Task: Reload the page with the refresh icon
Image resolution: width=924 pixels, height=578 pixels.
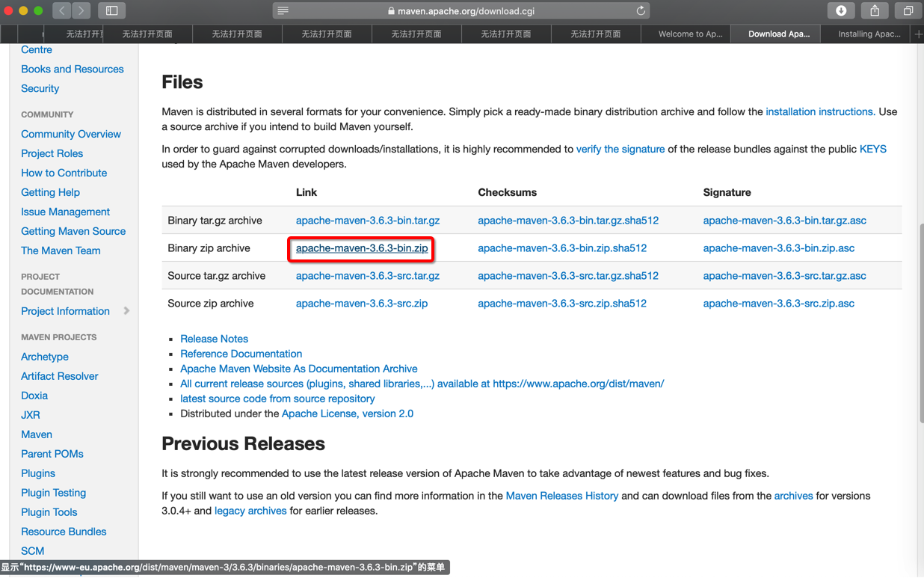Action: [x=641, y=11]
